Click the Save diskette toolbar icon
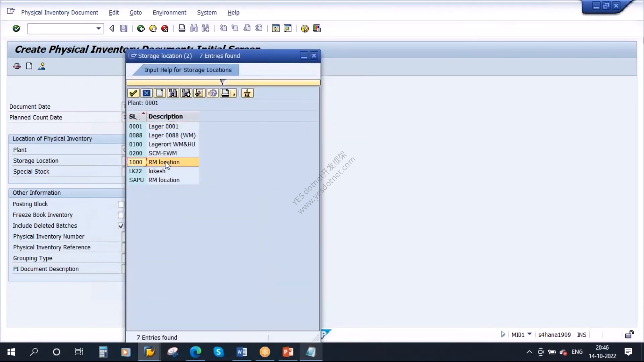 [x=124, y=28]
